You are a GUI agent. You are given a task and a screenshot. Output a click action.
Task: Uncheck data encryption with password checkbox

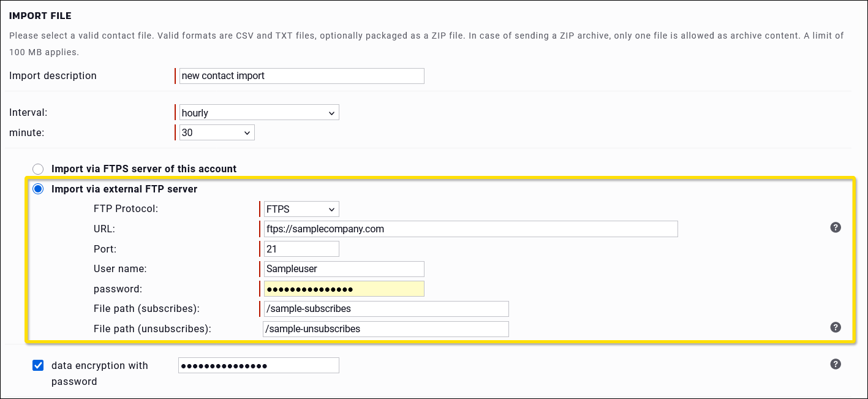[38, 365]
